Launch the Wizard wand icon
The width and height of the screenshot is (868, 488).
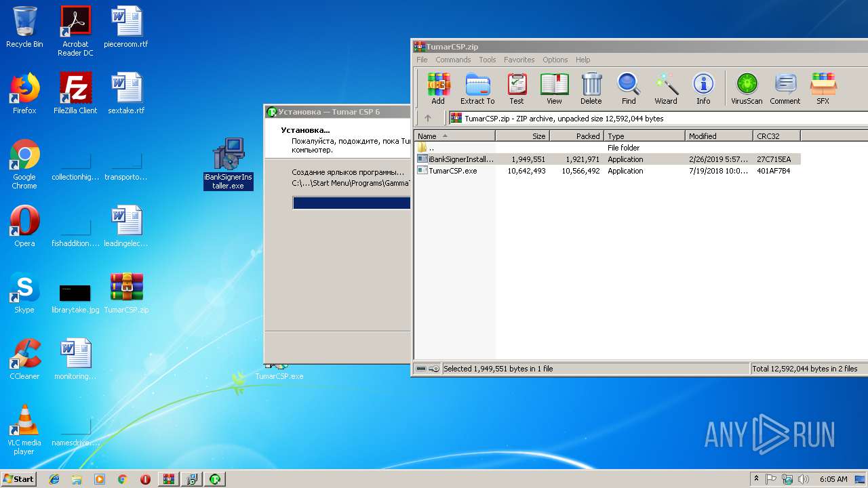[x=666, y=89]
